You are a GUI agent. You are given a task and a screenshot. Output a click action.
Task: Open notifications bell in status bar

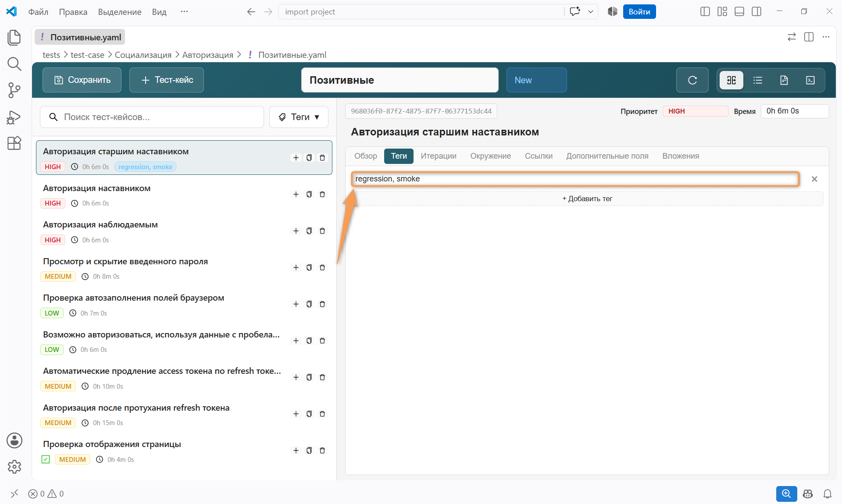[x=828, y=494]
